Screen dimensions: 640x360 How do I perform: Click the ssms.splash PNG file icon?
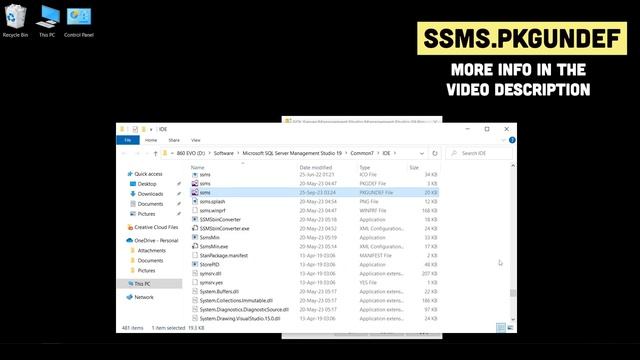pyautogui.click(x=195, y=201)
